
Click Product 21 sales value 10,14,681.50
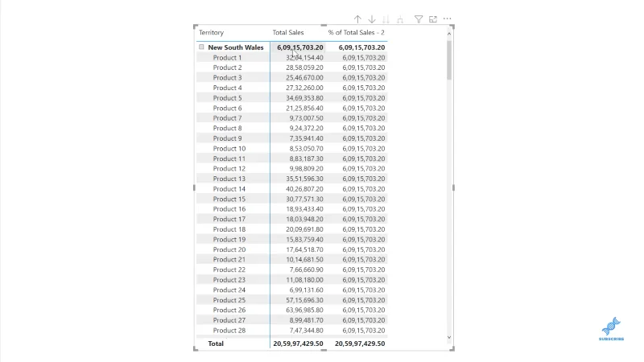click(x=304, y=259)
